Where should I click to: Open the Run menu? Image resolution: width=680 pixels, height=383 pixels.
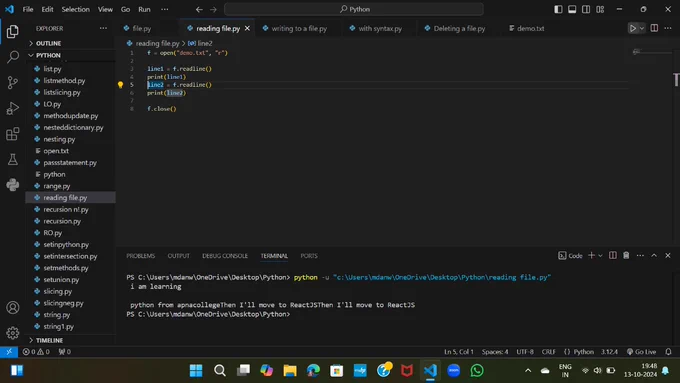point(144,9)
